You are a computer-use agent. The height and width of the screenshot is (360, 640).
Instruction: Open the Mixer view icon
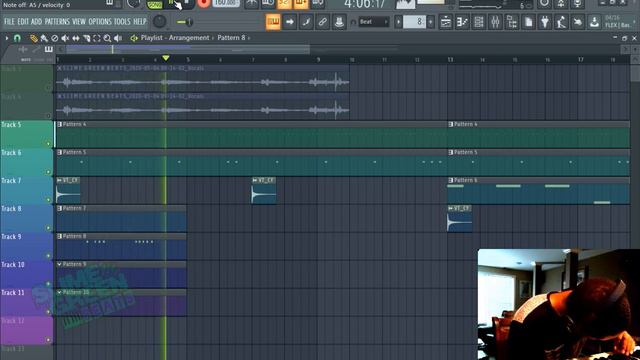pos(495,22)
